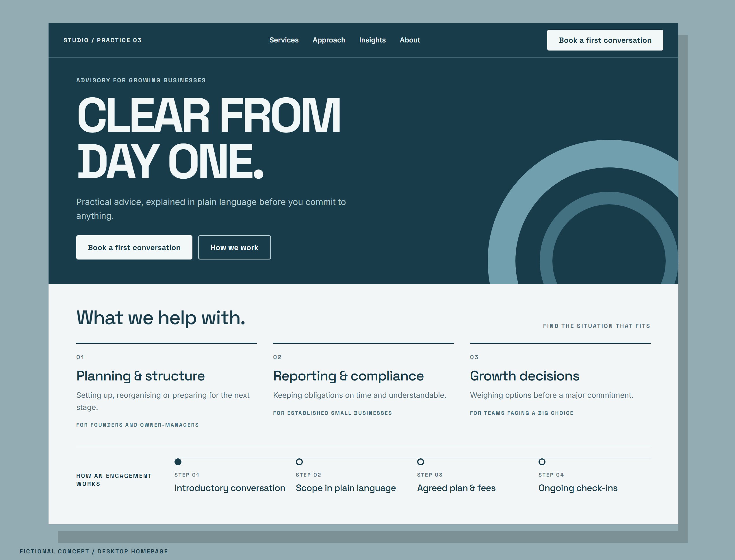Image resolution: width=735 pixels, height=560 pixels.
Task: Click the Find the situation that fits label
Action: click(597, 326)
